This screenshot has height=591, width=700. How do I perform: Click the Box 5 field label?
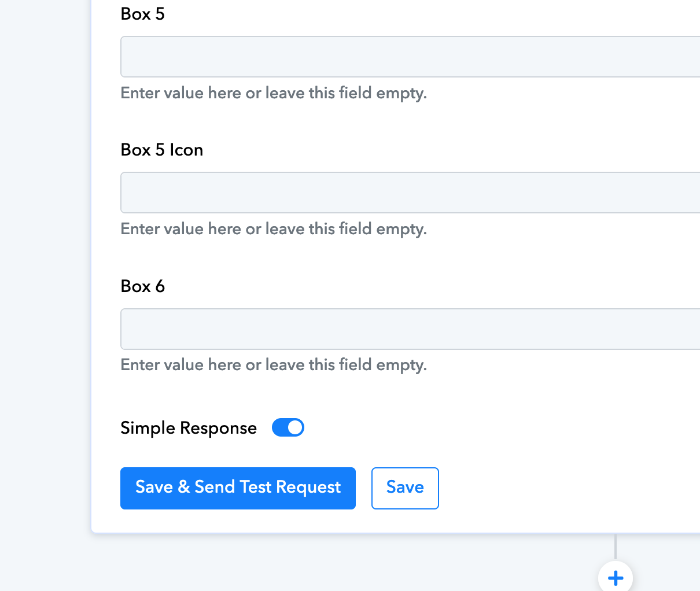click(x=143, y=14)
